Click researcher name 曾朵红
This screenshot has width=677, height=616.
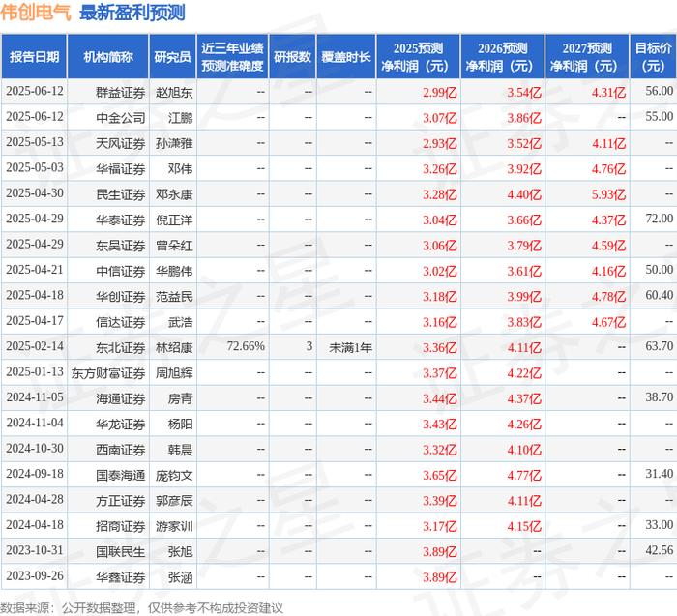174,246
